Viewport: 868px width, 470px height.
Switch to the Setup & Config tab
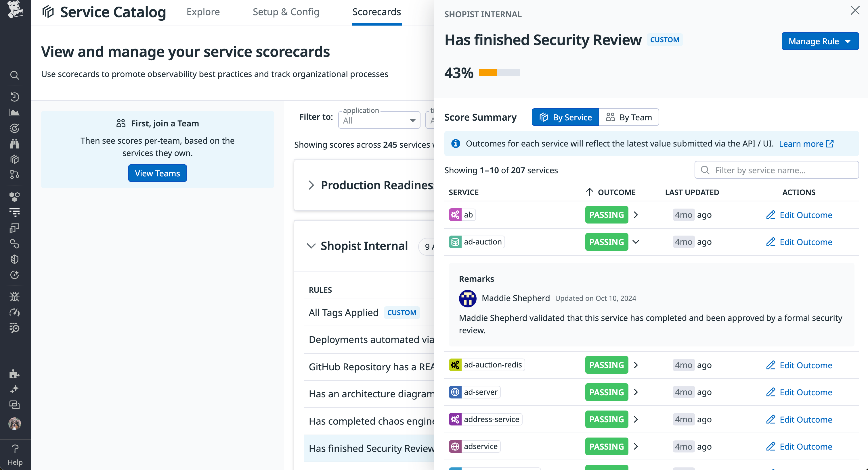pos(286,12)
